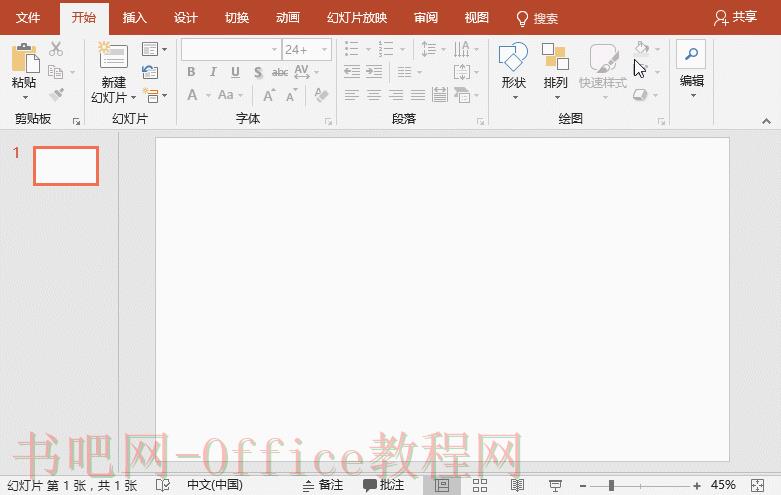Click the New Slide icon

113,56
